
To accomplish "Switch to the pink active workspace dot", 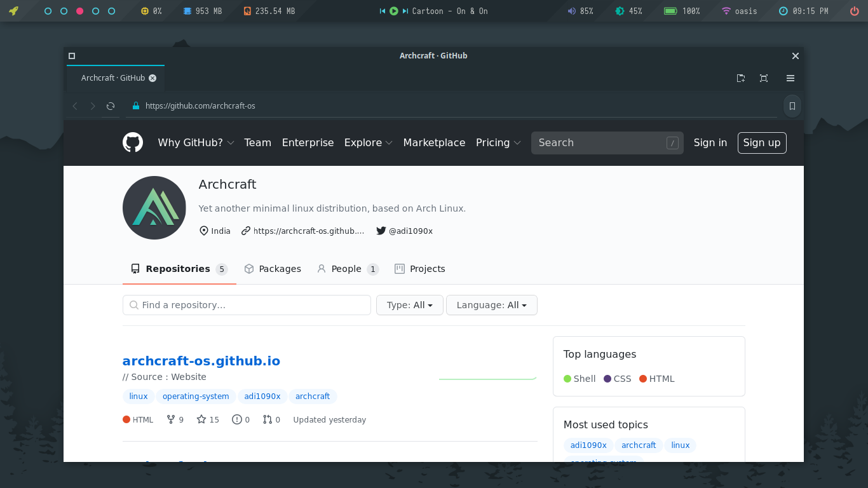I will 79,11.
